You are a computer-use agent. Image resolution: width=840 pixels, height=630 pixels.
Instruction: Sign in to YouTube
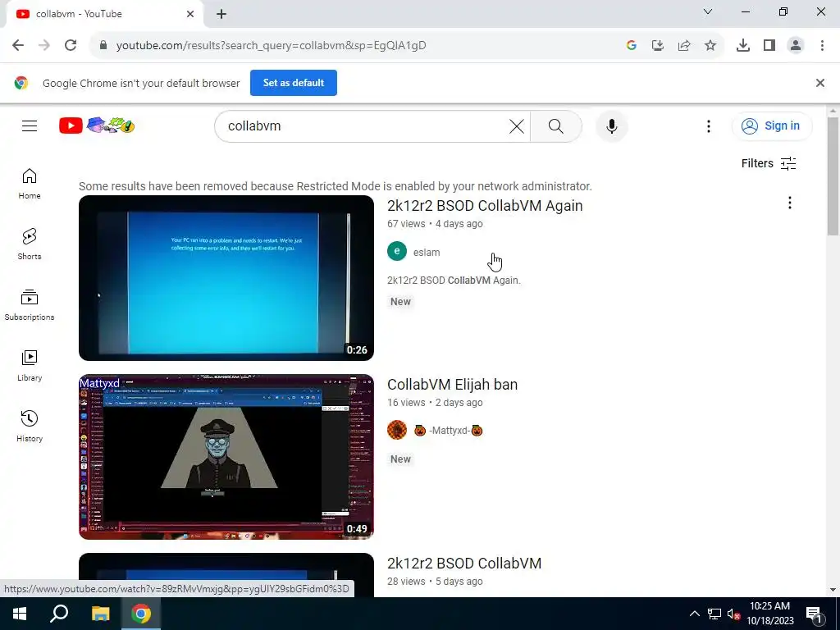click(771, 126)
